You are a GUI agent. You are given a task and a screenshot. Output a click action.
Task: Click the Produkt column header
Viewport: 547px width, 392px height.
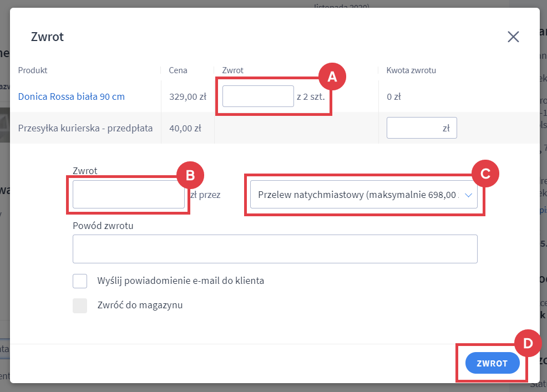pyautogui.click(x=33, y=70)
